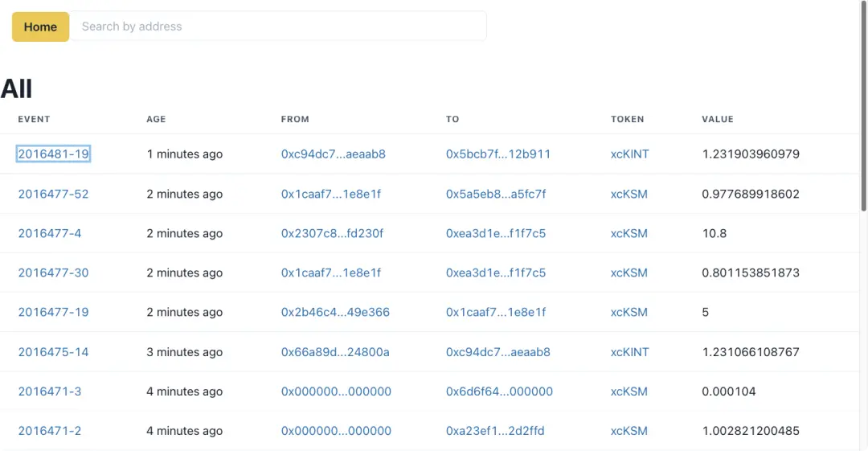Open event 2016477-4
The width and height of the screenshot is (868, 451).
[50, 233]
